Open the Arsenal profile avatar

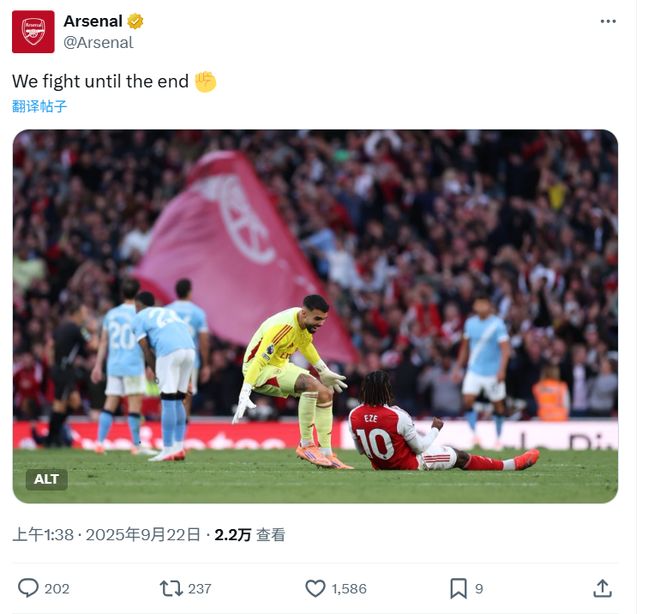click(x=33, y=31)
